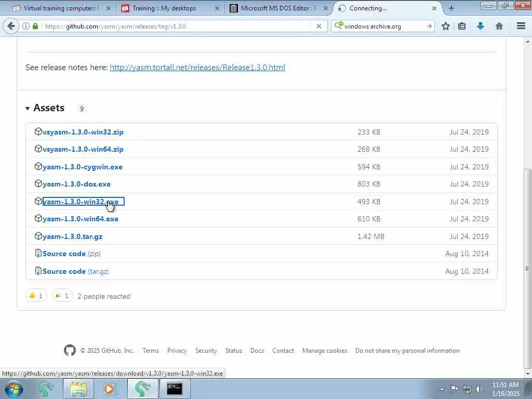Collapse the Assets section
Screen dimensions: 532x399
(45, 108)
